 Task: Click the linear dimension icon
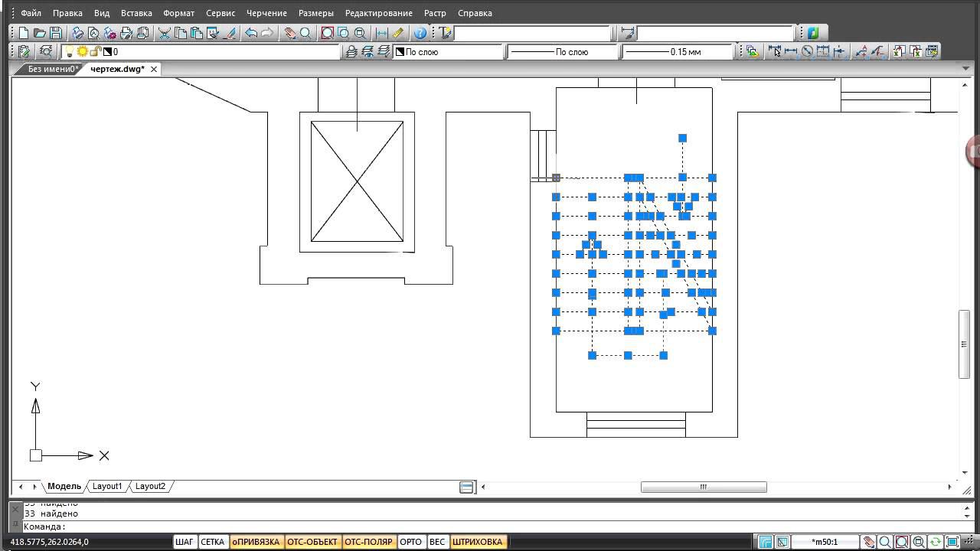(x=791, y=51)
